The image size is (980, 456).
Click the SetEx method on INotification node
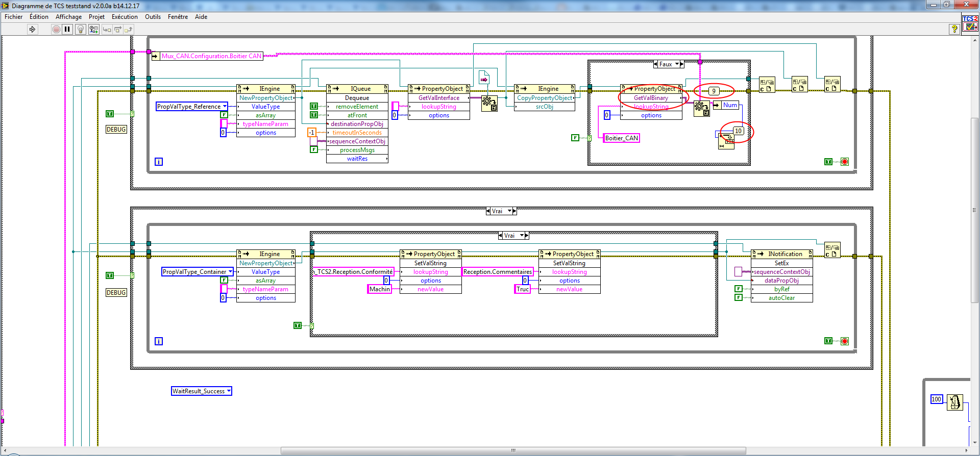tap(781, 263)
